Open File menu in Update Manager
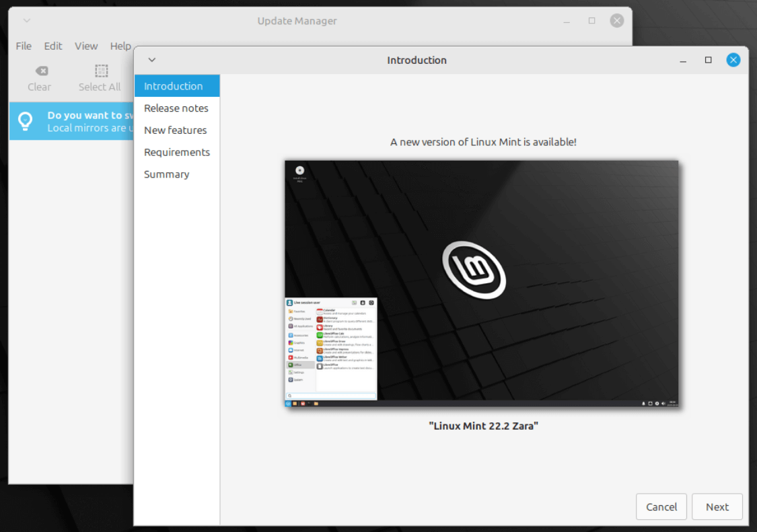Viewport: 757px width, 532px height. click(x=24, y=46)
